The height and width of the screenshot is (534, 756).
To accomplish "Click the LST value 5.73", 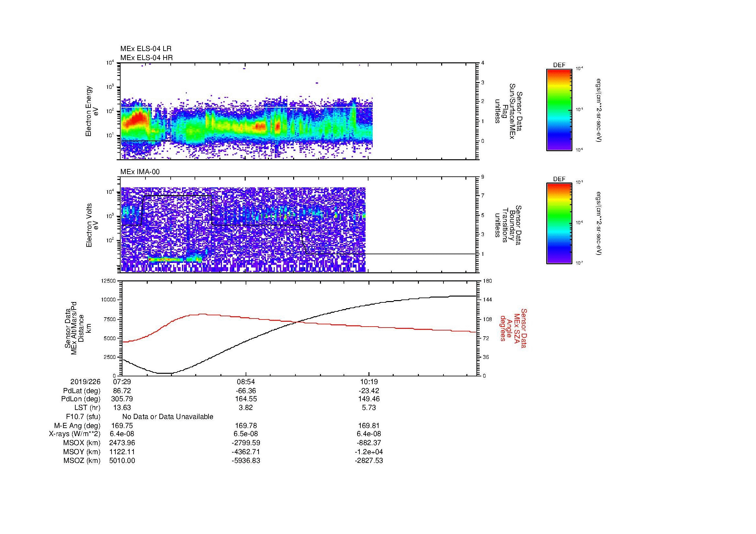I will click(369, 408).
